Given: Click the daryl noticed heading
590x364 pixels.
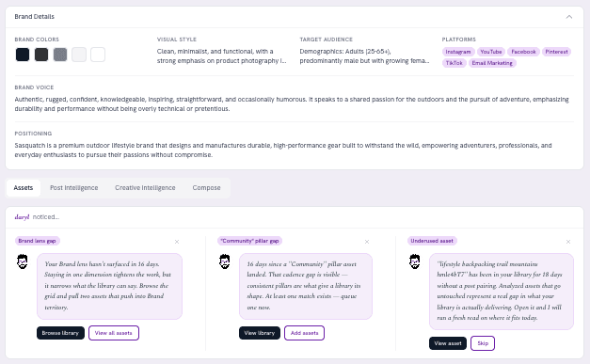Looking at the screenshot, I should click(x=37, y=217).
